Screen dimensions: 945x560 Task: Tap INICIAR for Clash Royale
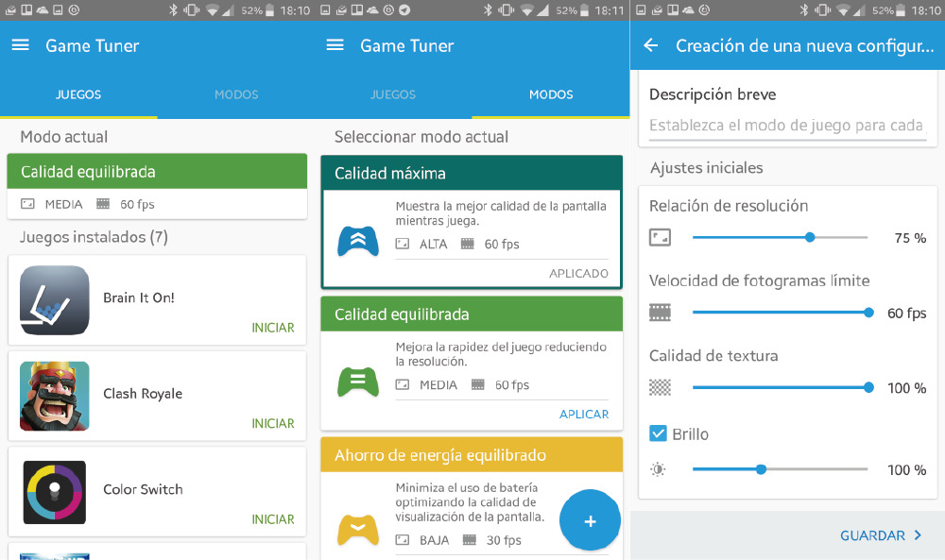[x=272, y=423]
